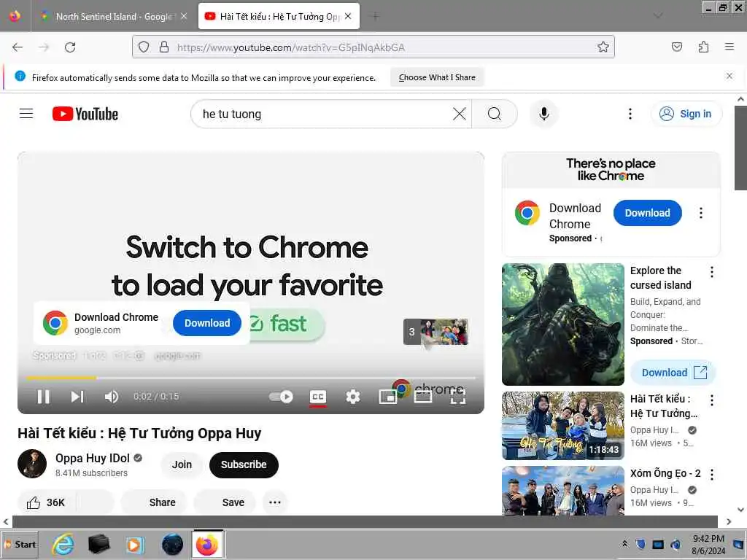Screen dimensions: 747x560
Task: Pause the video playback
Action: coord(43,397)
